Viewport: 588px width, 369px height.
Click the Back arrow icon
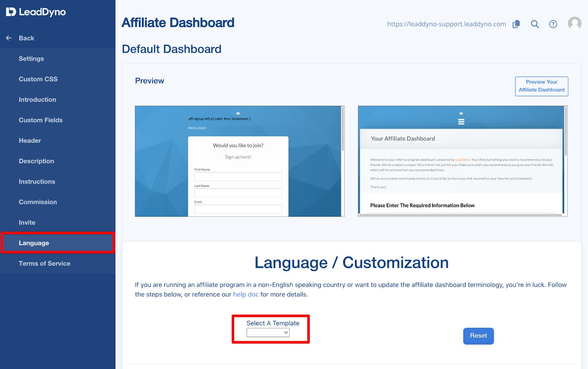(x=9, y=38)
